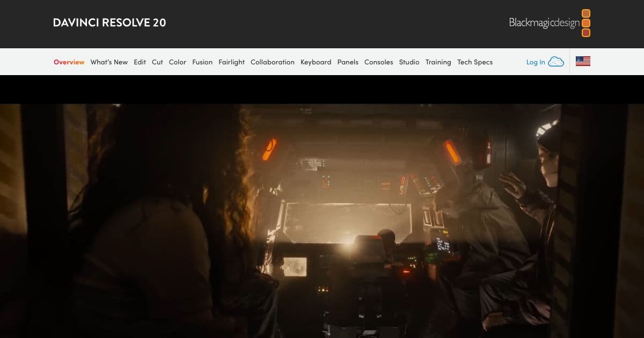
Task: View the Cut section
Action: [157, 62]
